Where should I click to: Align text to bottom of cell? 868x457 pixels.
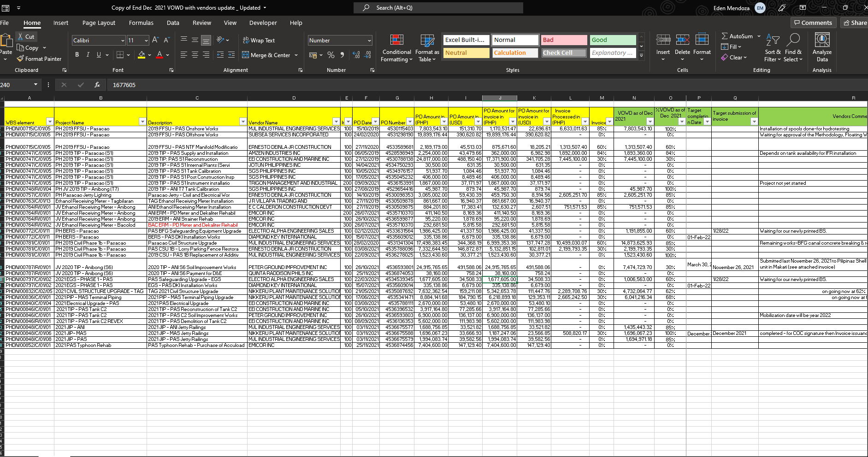(x=206, y=40)
